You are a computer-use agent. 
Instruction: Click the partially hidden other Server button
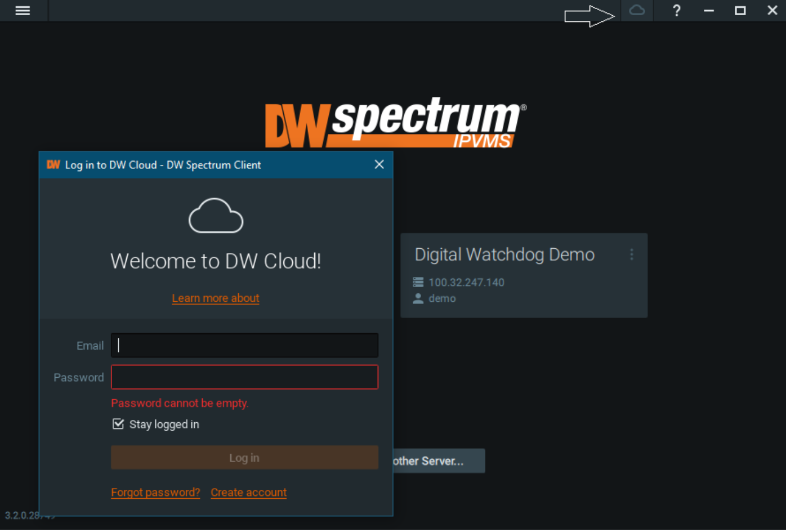(x=439, y=461)
